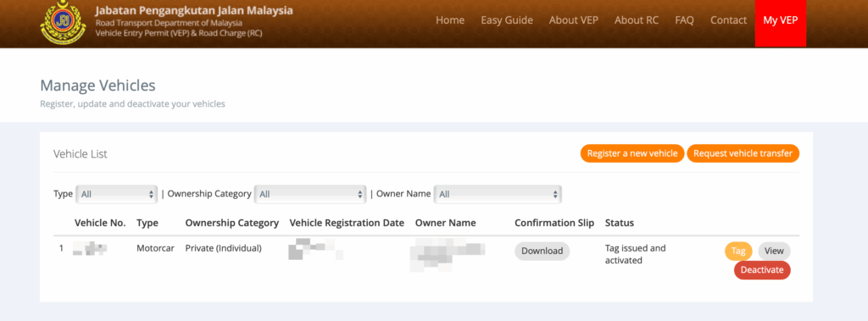This screenshot has width=868, height=321.
Task: Click the Owner Name column header
Action: pos(446,223)
